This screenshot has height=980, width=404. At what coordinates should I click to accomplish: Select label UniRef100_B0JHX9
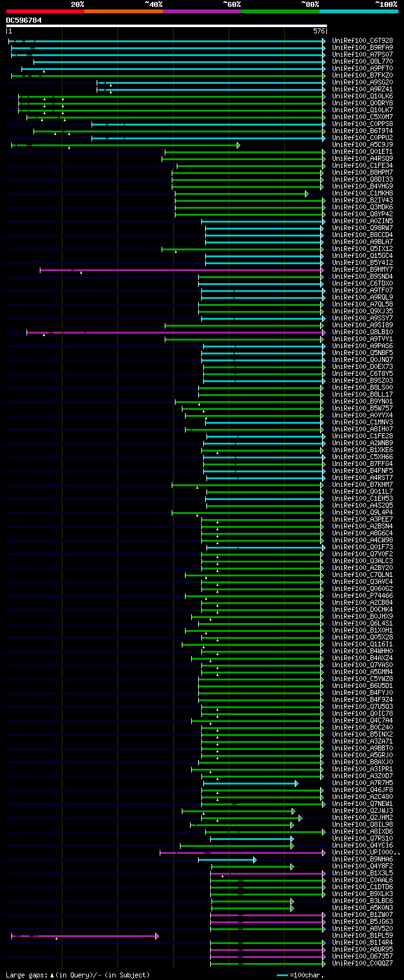(x=362, y=617)
